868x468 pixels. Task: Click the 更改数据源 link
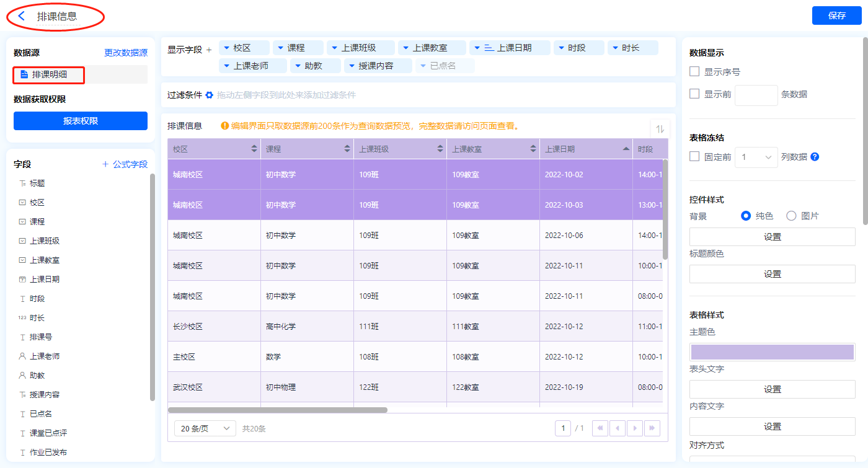(x=126, y=53)
